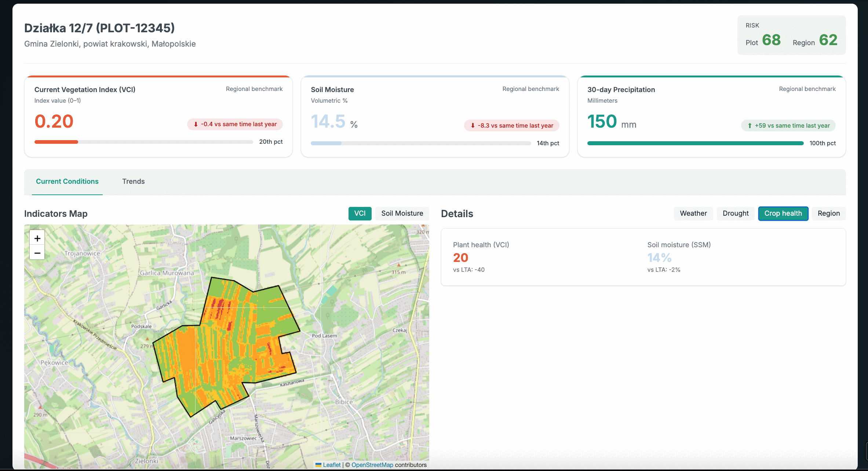Screen dimensions: 868x471
Task: Open the Trends tab
Action: pyautogui.click(x=133, y=182)
